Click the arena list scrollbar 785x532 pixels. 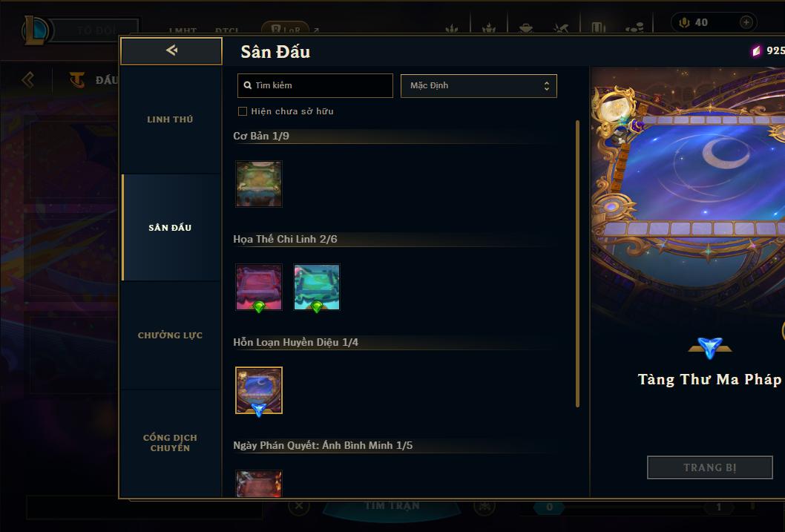point(578,263)
